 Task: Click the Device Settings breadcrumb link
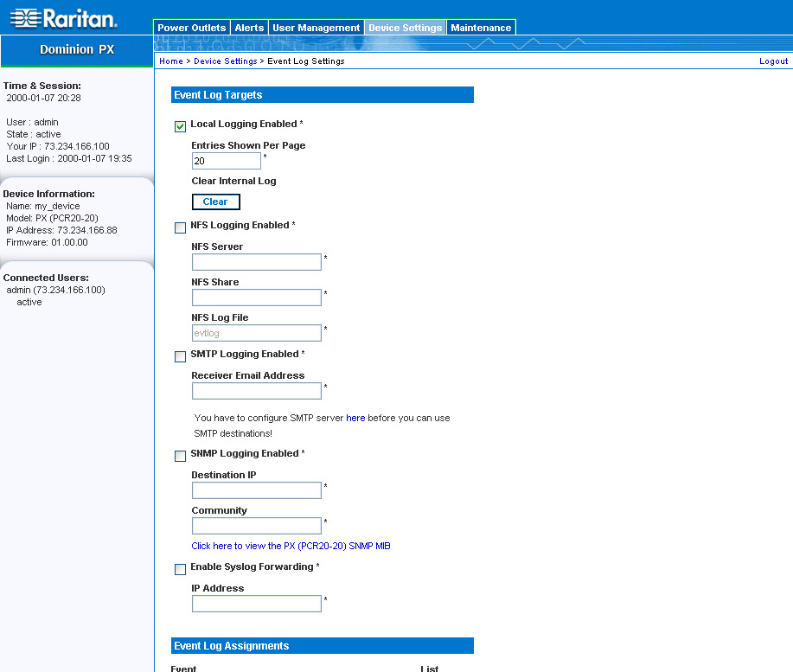pos(225,61)
